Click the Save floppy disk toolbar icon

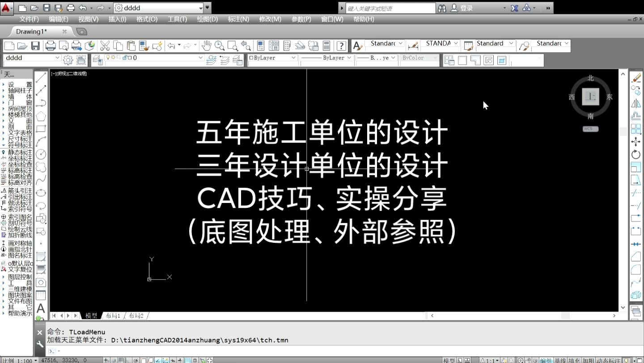35,46
